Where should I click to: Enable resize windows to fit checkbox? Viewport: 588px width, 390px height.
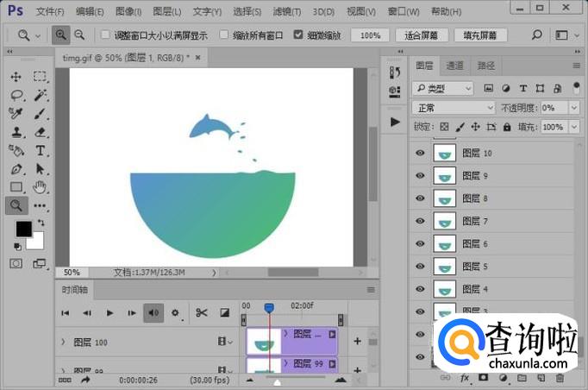click(106, 35)
